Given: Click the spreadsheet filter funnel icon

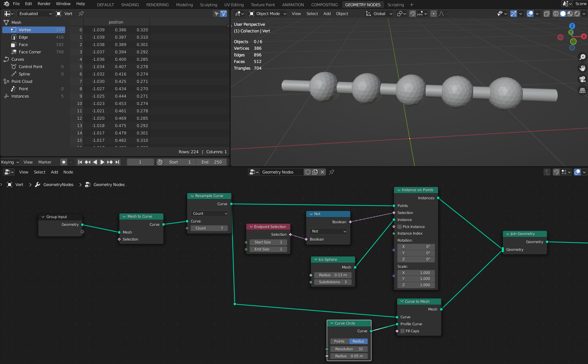Looking at the screenshot, I should pos(224,14).
